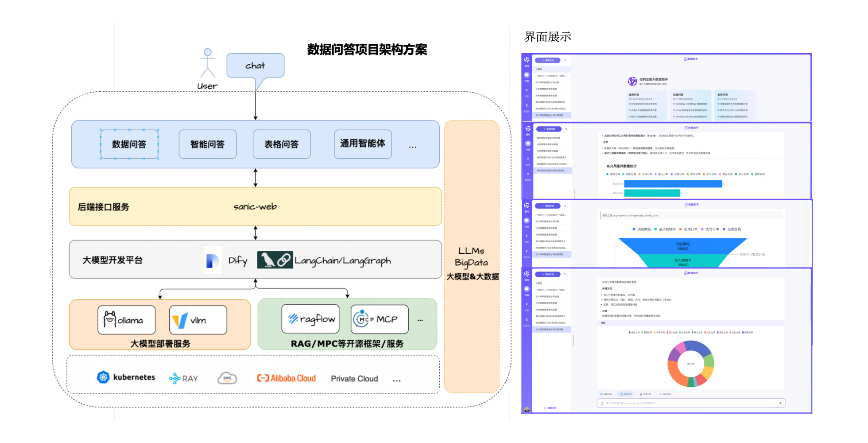Open the 管理对话 link at sidebar bottom
Screen dimensions: 868x443
550,408
